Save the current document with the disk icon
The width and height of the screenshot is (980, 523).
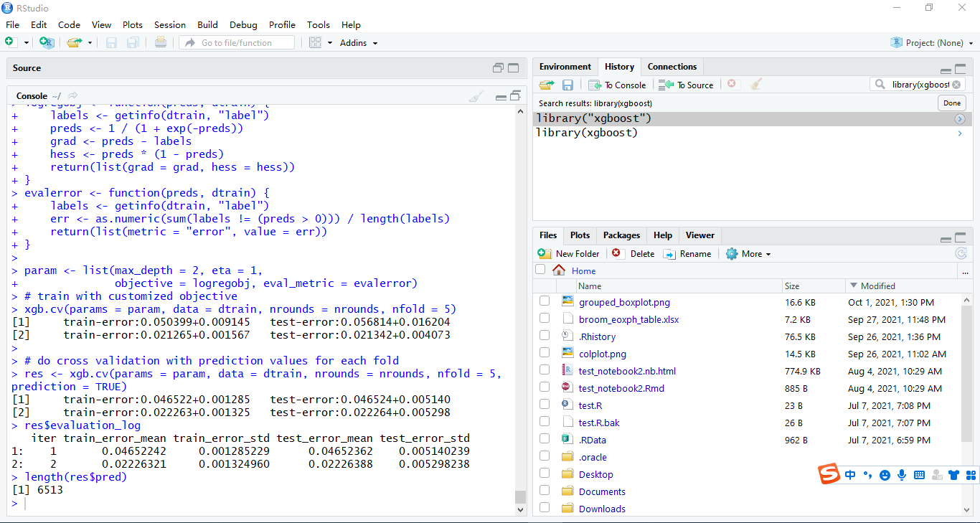click(x=111, y=42)
